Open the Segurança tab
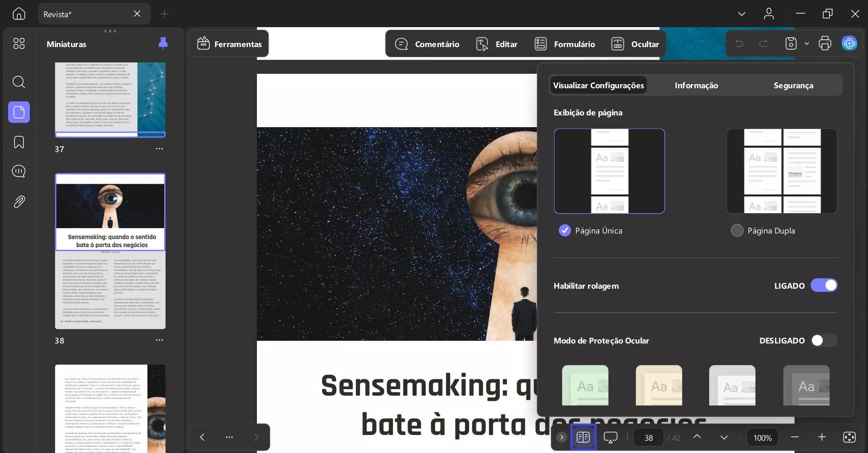This screenshot has height=453, width=868. coord(793,85)
